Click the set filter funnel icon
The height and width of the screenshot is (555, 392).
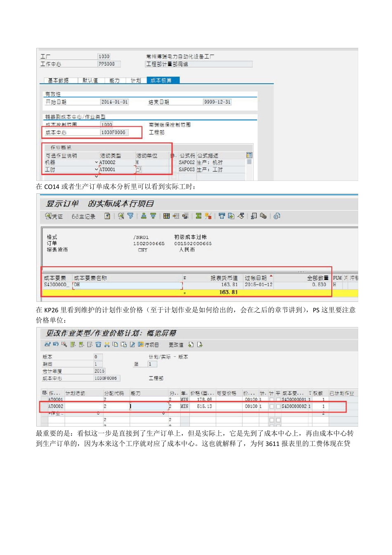[130, 216]
